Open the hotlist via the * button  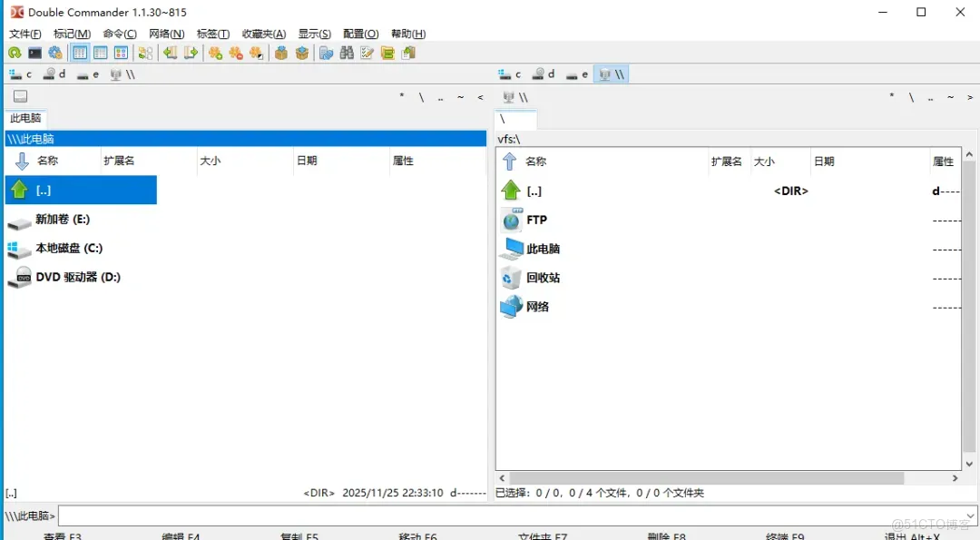(x=401, y=97)
